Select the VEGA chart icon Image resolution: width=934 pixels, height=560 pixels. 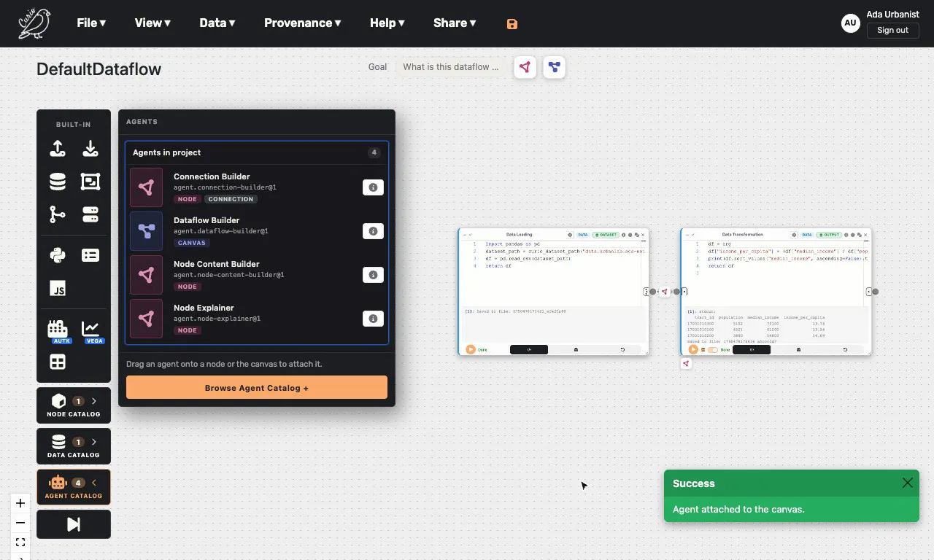pyautogui.click(x=90, y=330)
